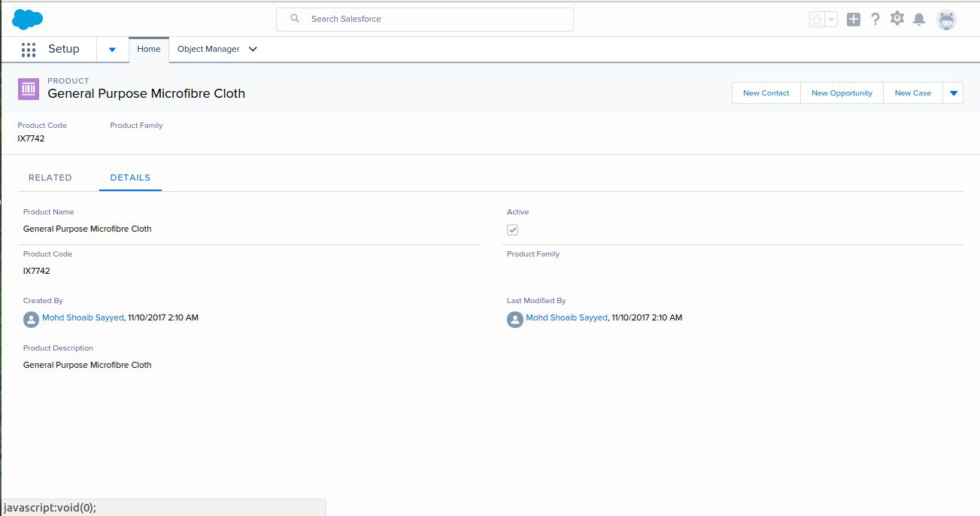
Task: Open Mohd Shoaib Sayyed link under Created By
Action: pos(83,318)
